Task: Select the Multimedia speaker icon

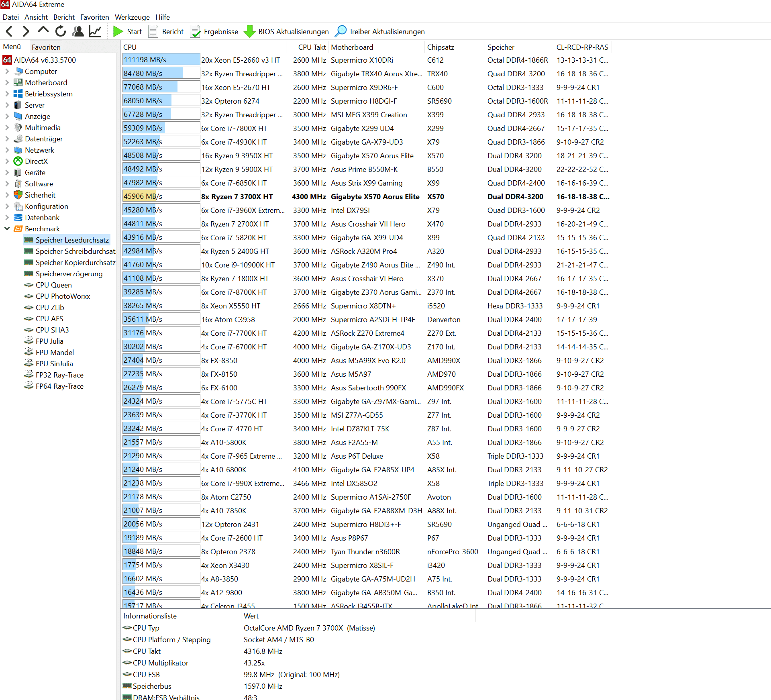Action: pyautogui.click(x=18, y=128)
